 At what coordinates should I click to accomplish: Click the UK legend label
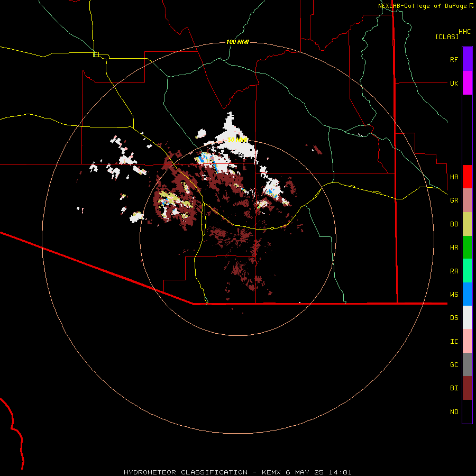tap(454, 83)
